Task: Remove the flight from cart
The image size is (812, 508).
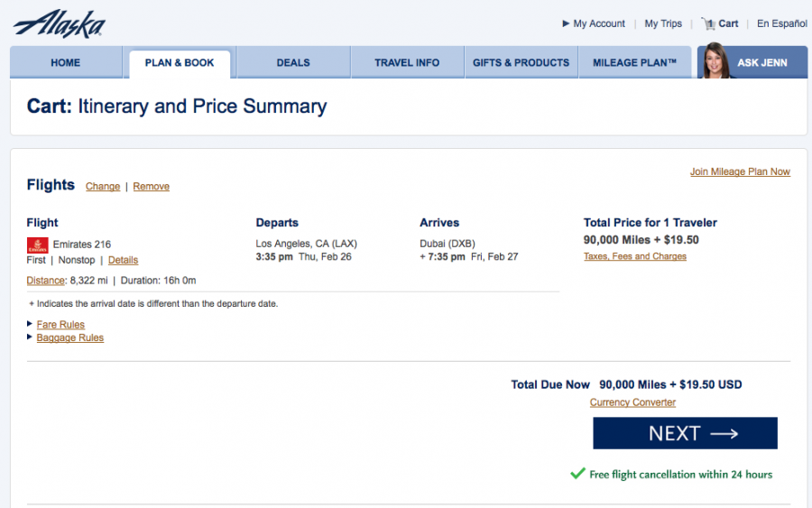Action: click(x=151, y=187)
